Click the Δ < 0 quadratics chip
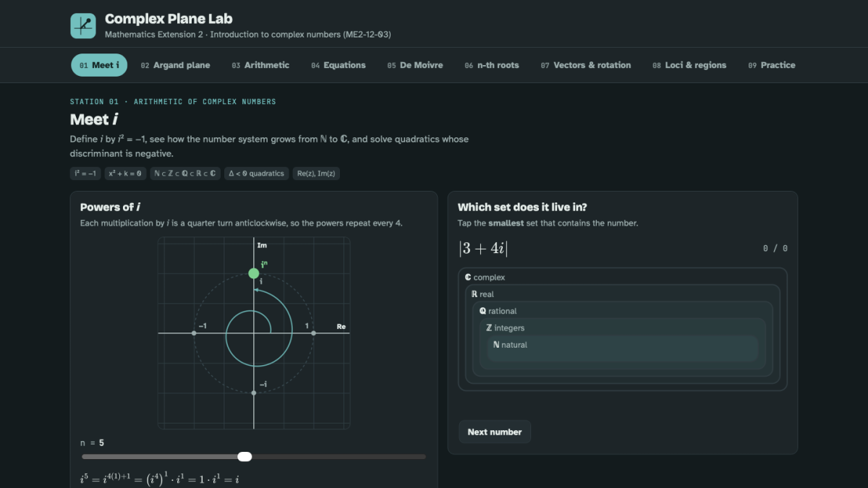868x488 pixels. point(256,174)
